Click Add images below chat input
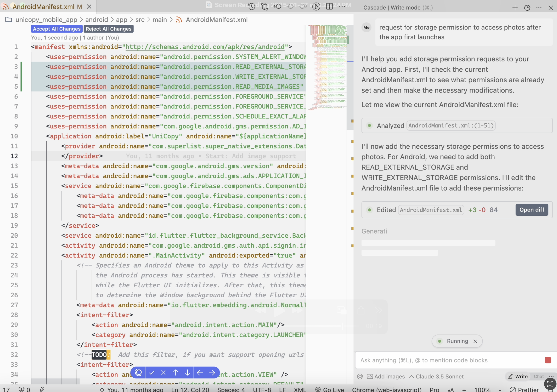Screen dimensions: 557x392 click(x=386, y=376)
